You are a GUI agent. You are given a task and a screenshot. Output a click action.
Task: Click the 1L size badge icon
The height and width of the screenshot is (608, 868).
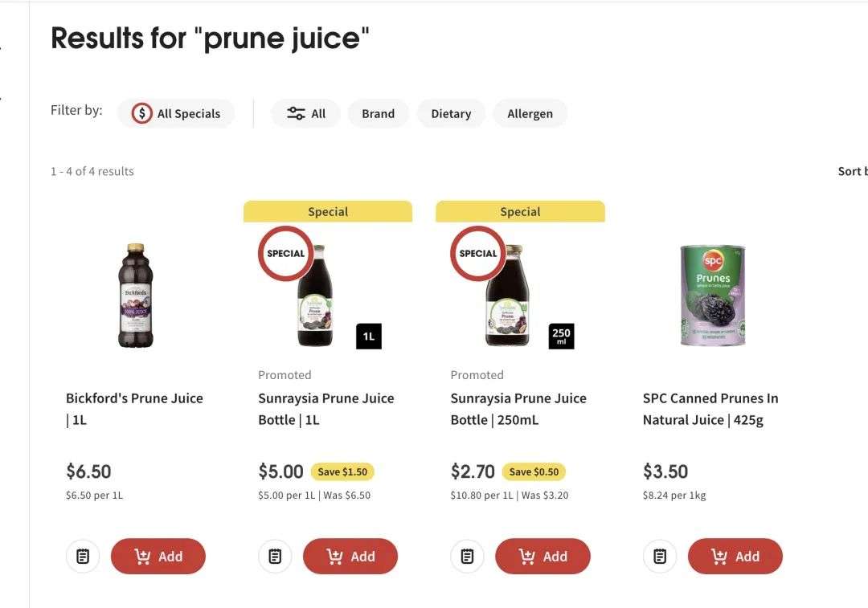[369, 337]
